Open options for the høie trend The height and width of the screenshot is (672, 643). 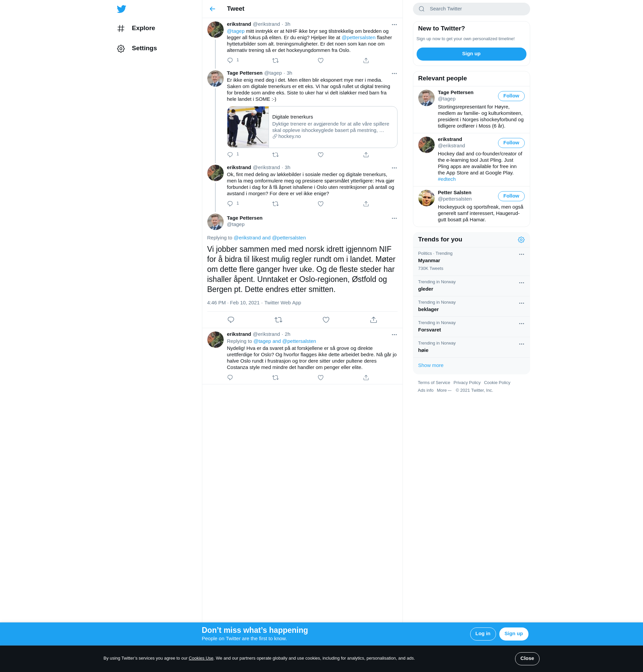(521, 344)
